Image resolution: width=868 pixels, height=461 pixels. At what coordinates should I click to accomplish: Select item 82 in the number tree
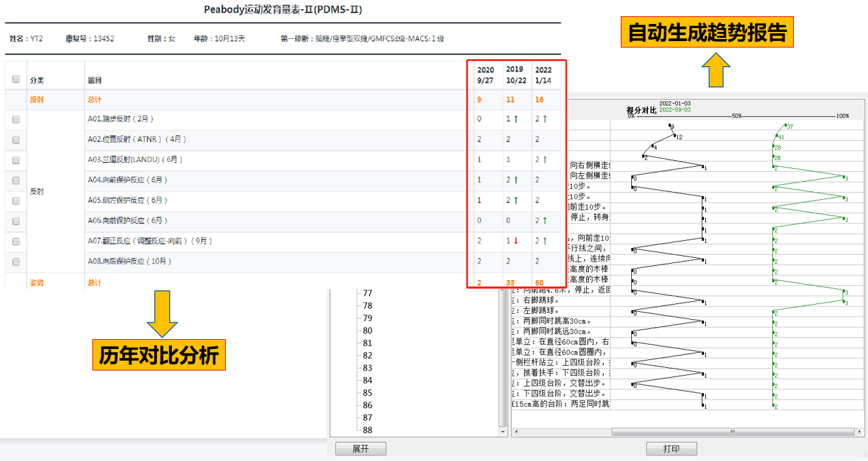(368, 356)
